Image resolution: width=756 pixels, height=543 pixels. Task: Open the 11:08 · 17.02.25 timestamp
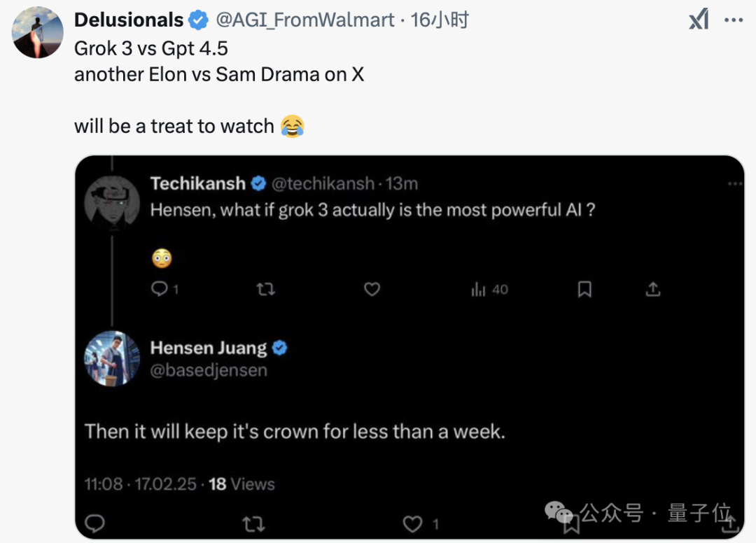point(140,484)
